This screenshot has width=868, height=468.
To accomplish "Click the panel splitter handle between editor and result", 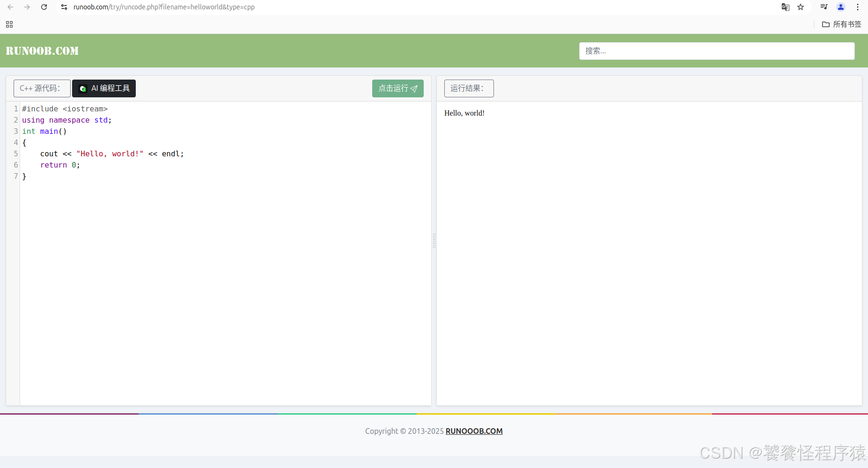I will (x=434, y=241).
